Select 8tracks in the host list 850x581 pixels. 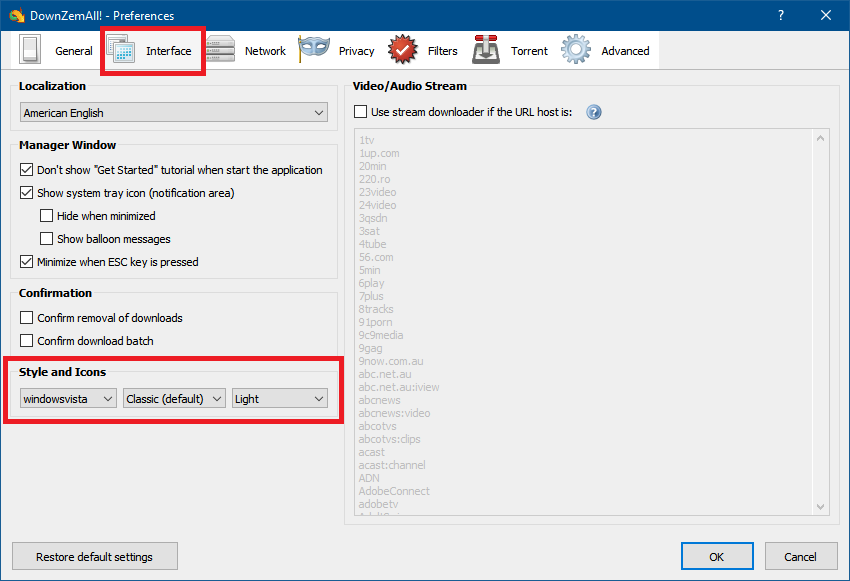[x=376, y=309]
